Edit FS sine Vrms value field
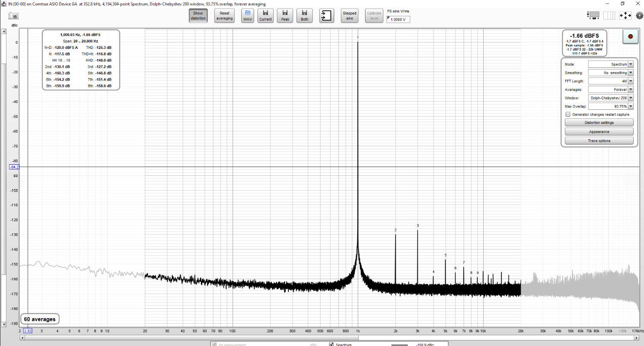This screenshot has width=644, height=346. coord(398,19)
